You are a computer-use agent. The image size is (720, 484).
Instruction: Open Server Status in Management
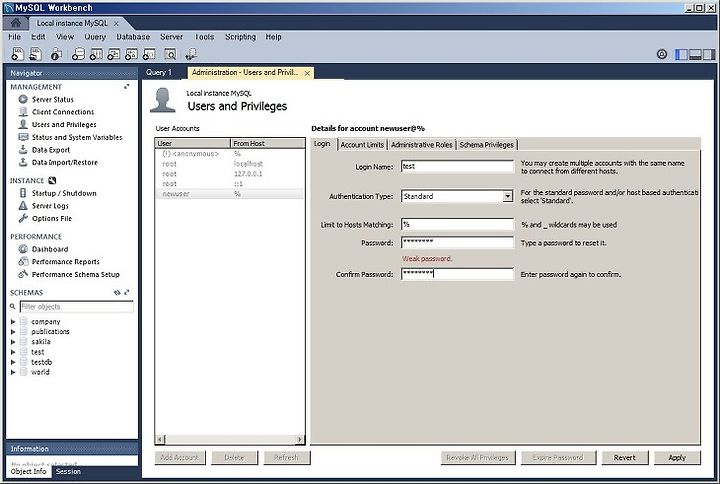[52, 99]
